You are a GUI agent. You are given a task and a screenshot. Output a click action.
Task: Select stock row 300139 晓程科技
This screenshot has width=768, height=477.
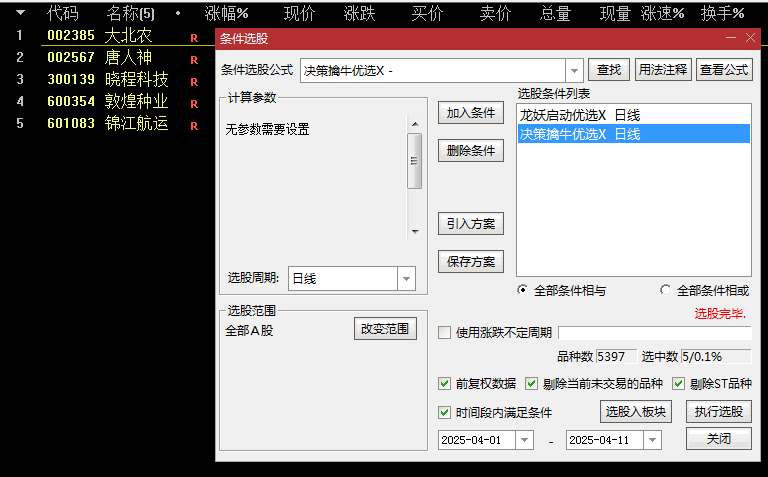point(108,79)
